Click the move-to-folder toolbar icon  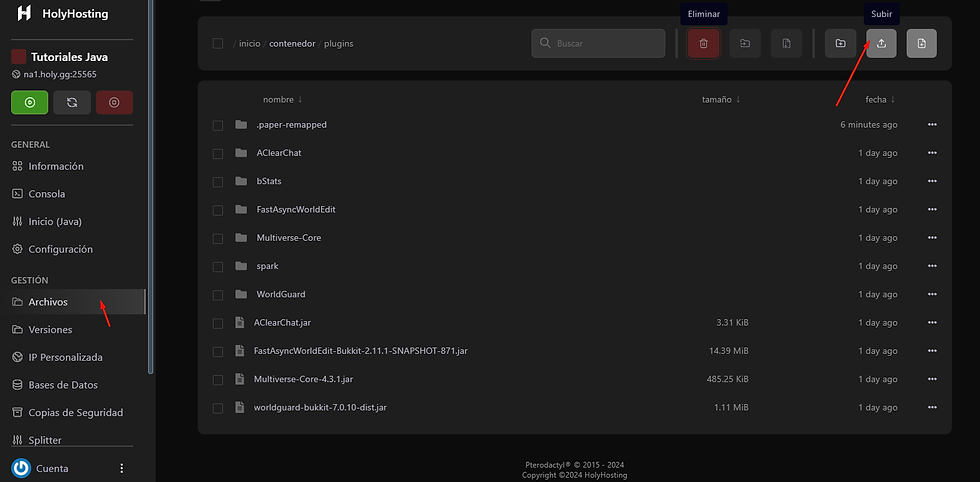(x=745, y=44)
